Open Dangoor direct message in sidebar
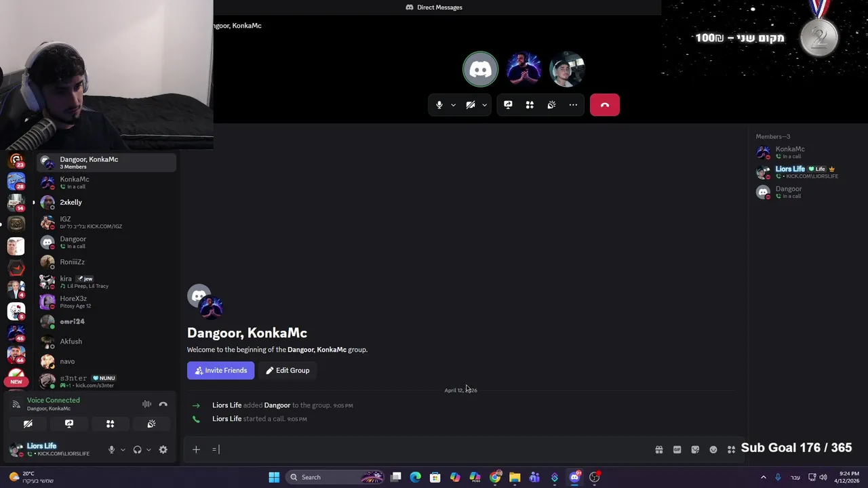 (x=106, y=242)
